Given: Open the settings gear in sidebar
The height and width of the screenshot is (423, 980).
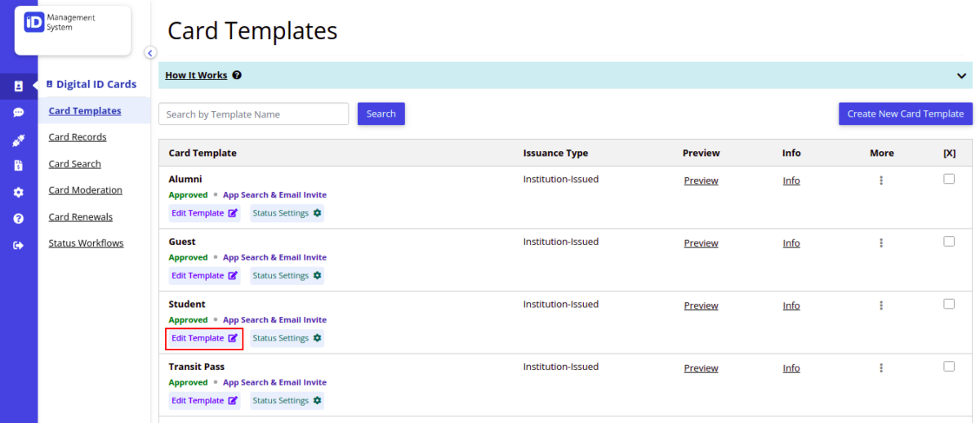Looking at the screenshot, I should pos(18,193).
